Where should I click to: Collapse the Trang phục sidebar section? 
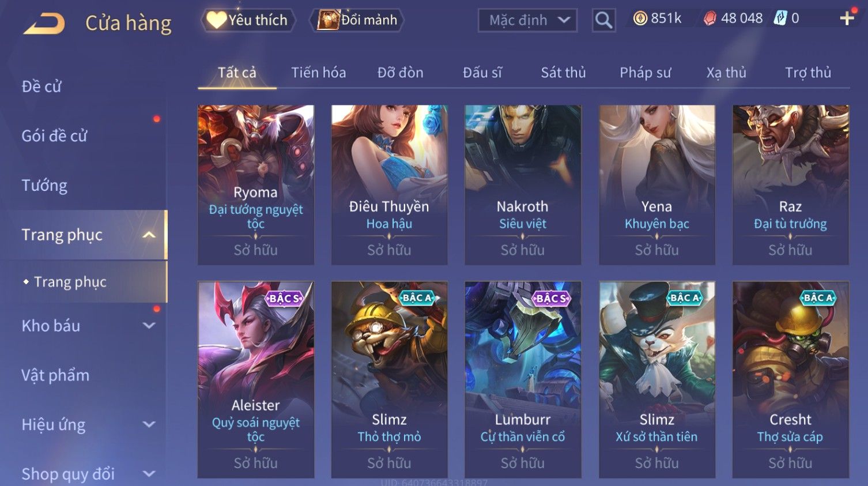pos(149,235)
